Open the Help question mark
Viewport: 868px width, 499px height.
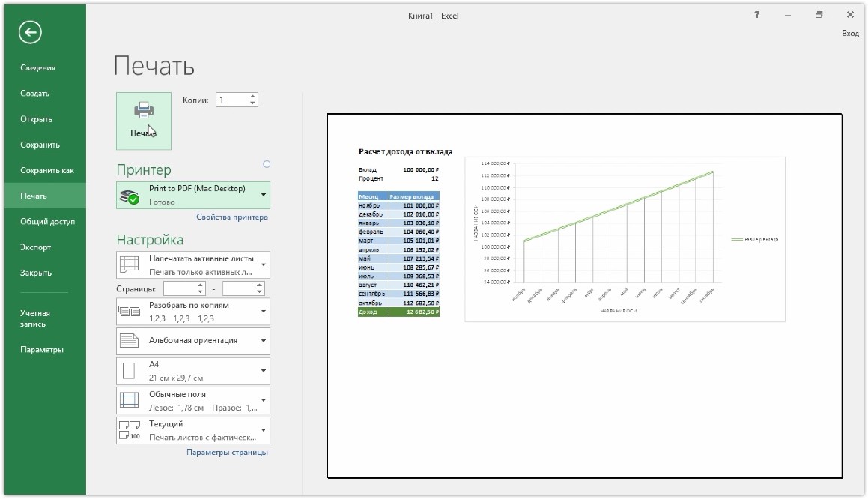[756, 15]
